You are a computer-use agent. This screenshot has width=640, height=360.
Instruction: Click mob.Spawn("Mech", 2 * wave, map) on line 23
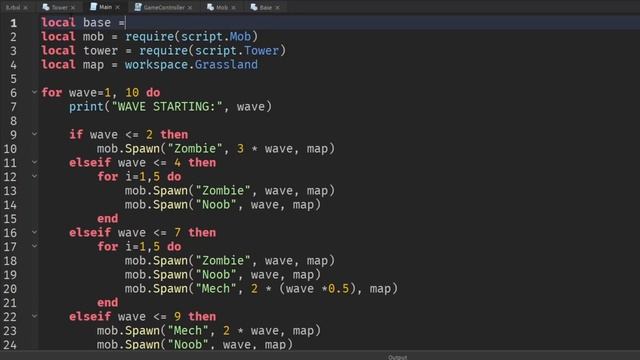click(x=209, y=331)
